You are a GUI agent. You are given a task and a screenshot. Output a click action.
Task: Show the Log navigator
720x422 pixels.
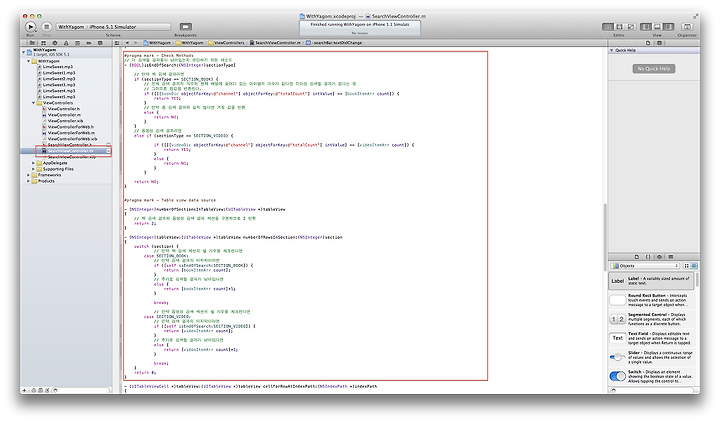(x=100, y=43)
